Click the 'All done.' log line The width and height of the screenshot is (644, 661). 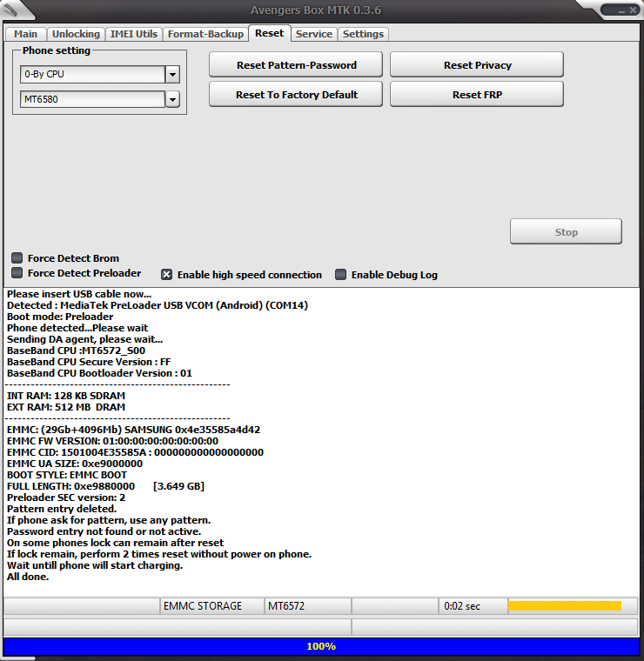click(x=28, y=577)
